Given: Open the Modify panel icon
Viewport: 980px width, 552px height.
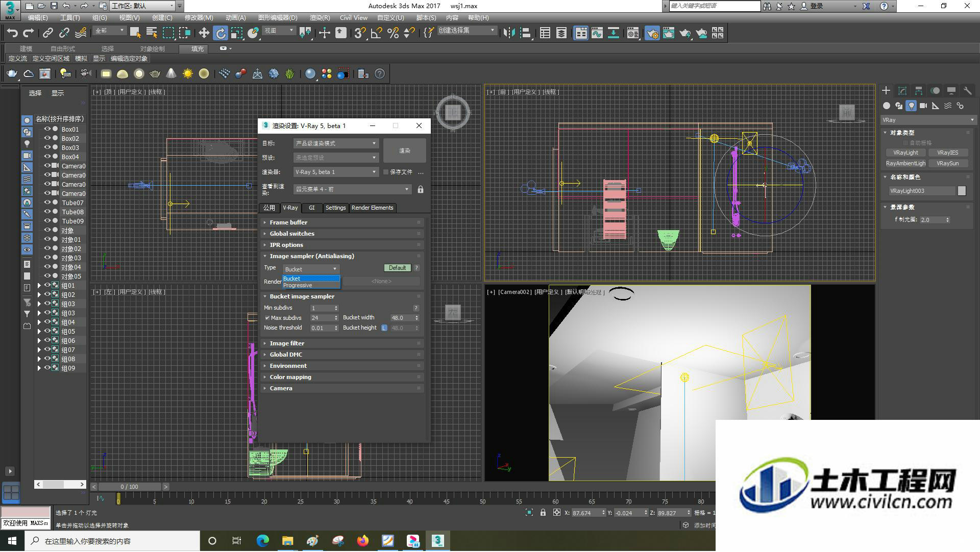Looking at the screenshot, I should coord(902,90).
